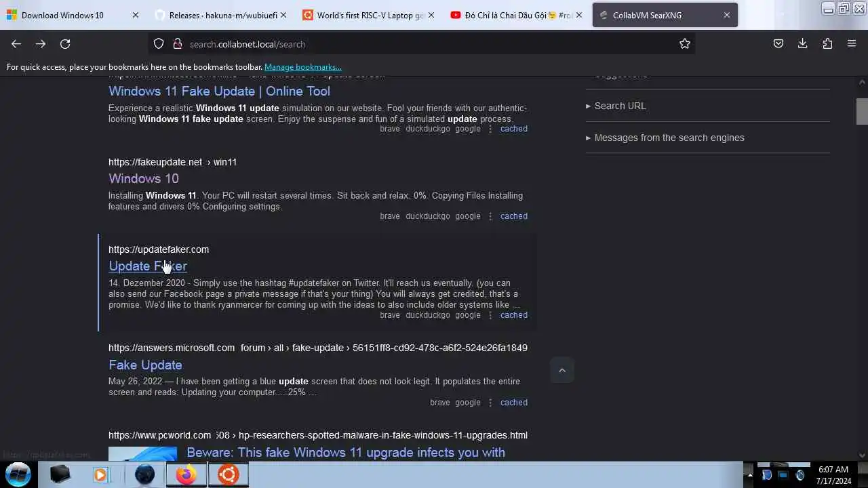Open the Firefox hamburger application menu

[852, 44]
